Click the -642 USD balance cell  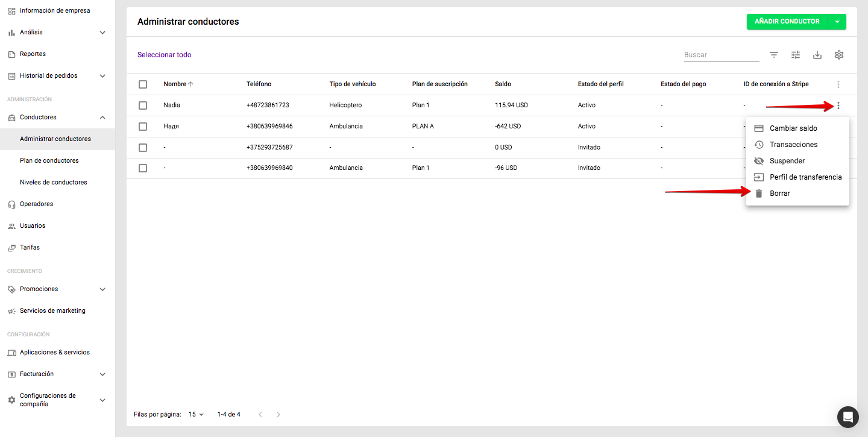click(508, 127)
